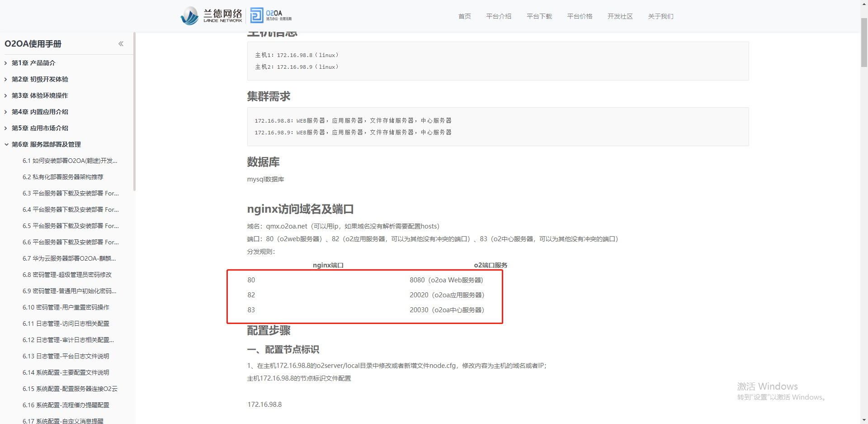Screen dimensions: 868x424
Task: Click the Lande Network logo
Action: tap(212, 15)
